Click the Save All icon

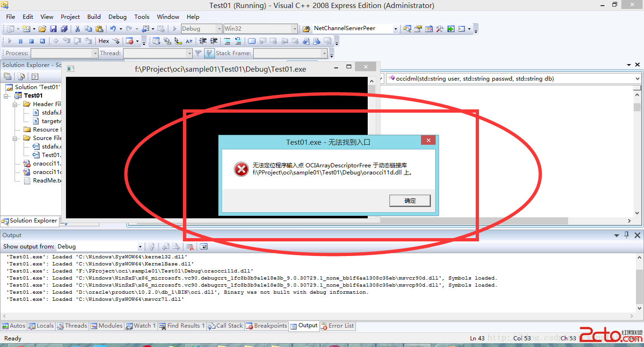(x=64, y=29)
